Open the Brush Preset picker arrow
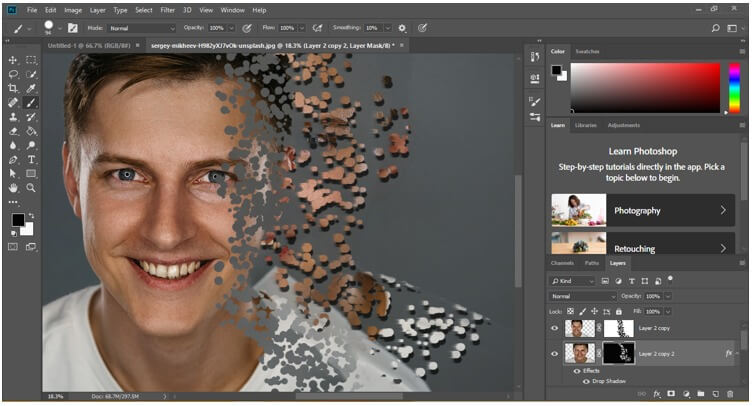The image size is (752, 406). 59,28
